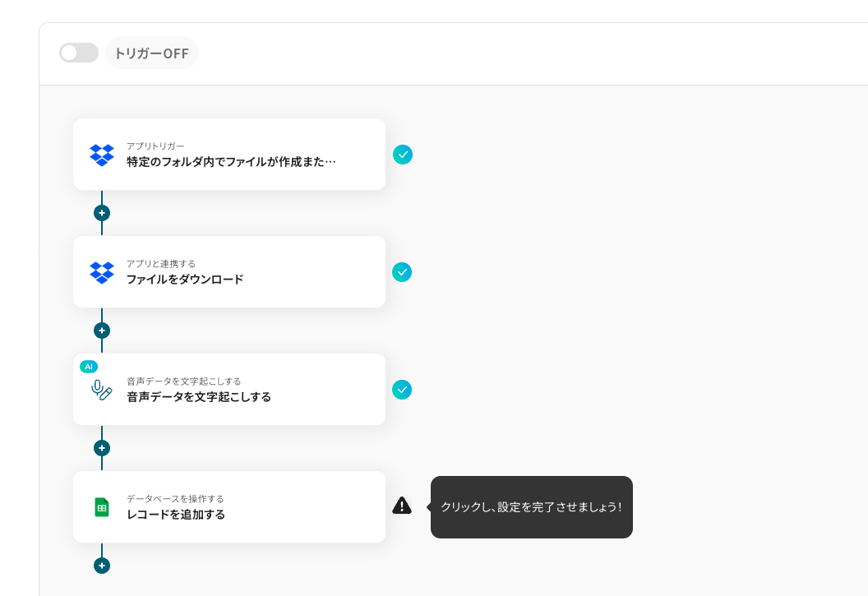Image resolution: width=868 pixels, height=596 pixels.
Task: Click the アプリと連携する label text
Action: tap(161, 263)
